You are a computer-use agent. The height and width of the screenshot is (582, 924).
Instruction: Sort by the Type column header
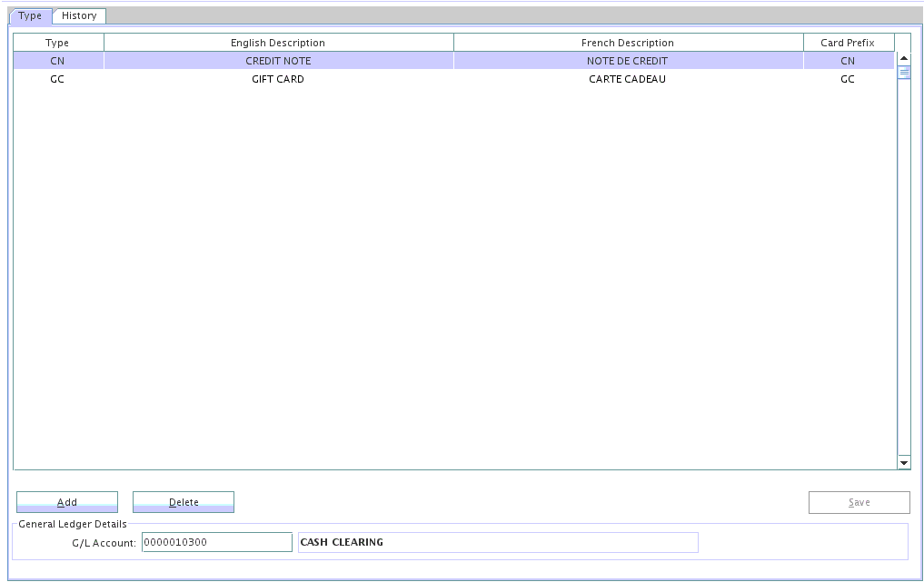tap(57, 43)
